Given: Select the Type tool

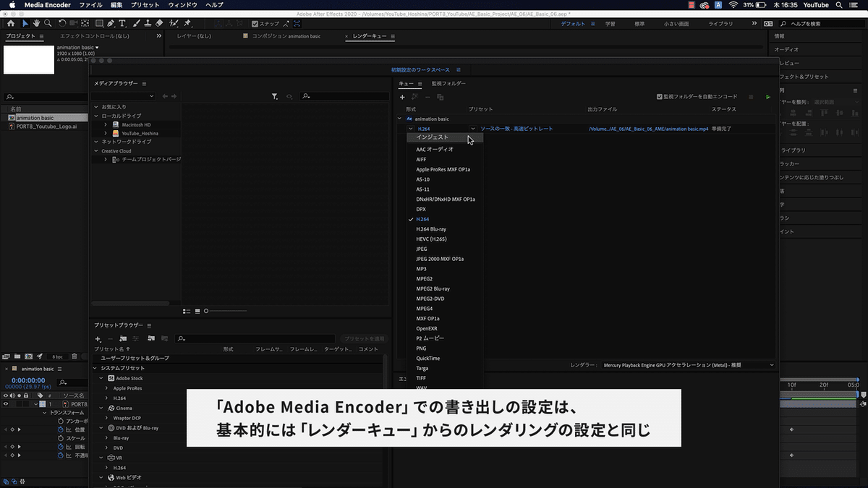Looking at the screenshot, I should (122, 23).
